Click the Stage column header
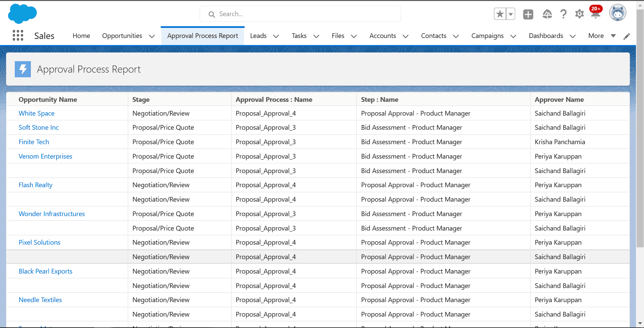644x328 pixels. pos(141,99)
